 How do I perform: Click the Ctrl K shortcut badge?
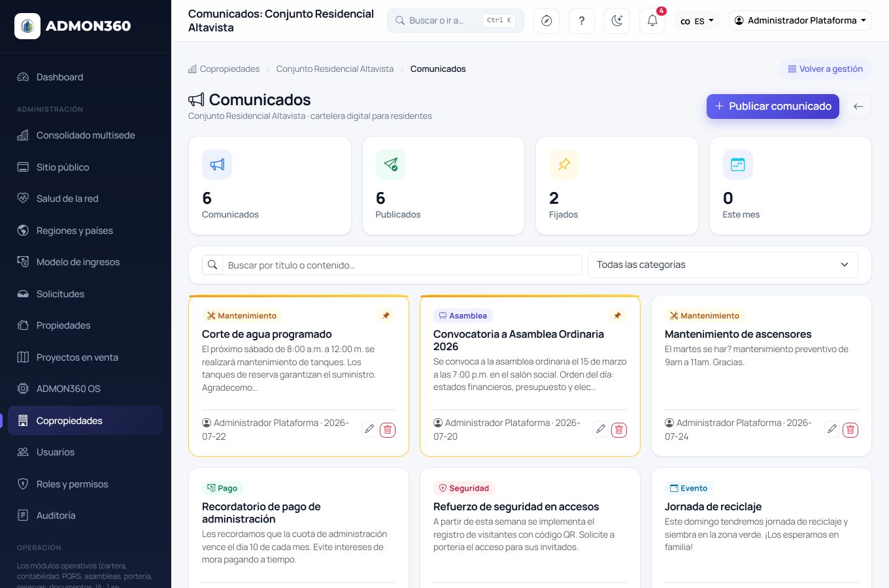(x=499, y=21)
